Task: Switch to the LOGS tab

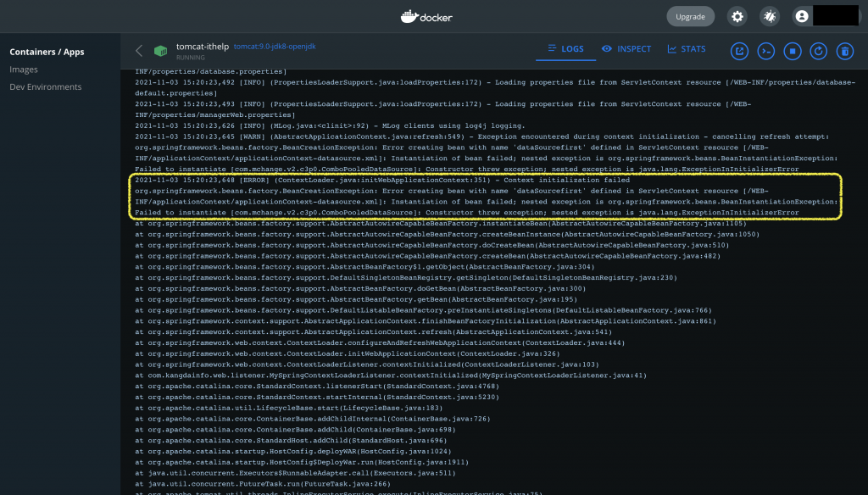Action: (565, 48)
